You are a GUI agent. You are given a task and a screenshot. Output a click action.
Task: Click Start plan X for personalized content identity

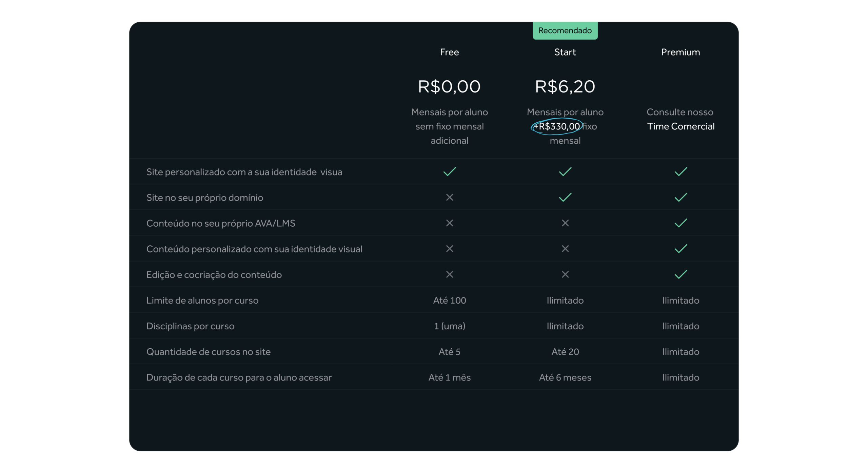pos(565,249)
